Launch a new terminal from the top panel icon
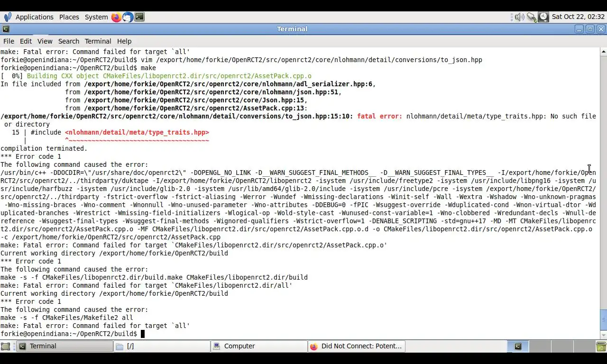607x364 pixels. (x=139, y=17)
